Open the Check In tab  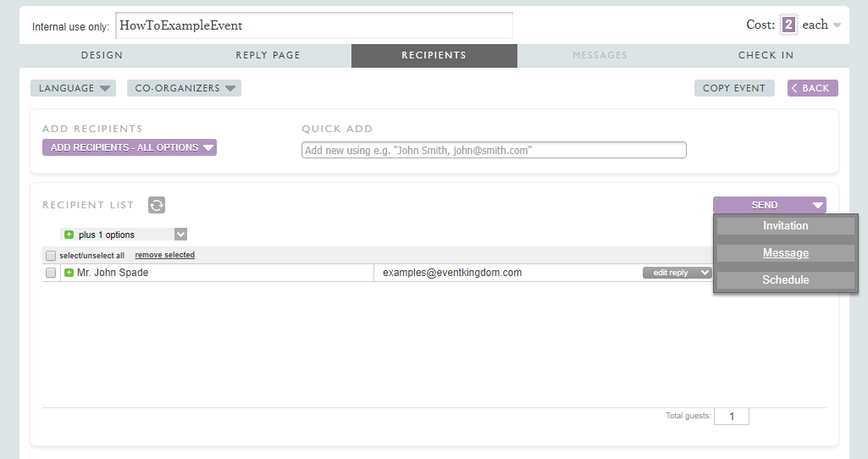[766, 55]
